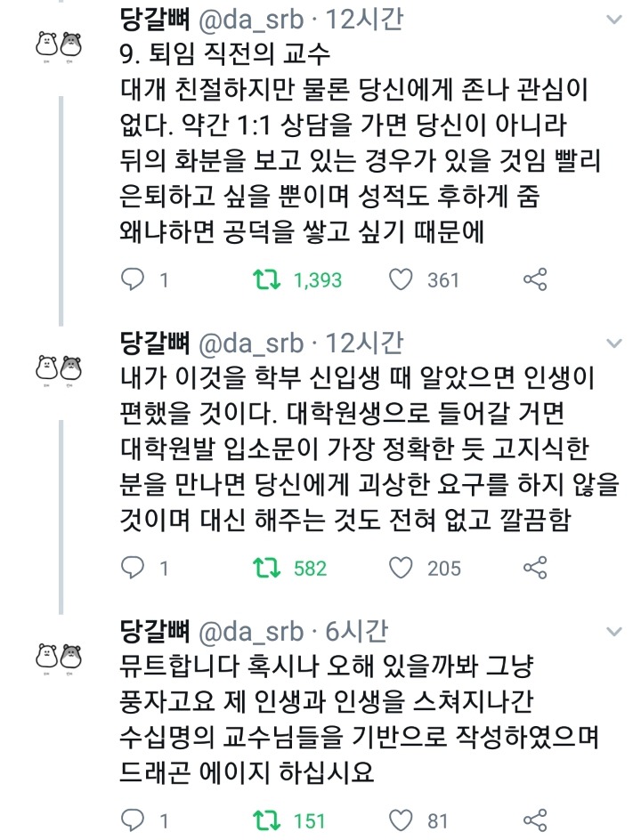
Task: Share the tweet with 205 likes
Action: (x=534, y=567)
